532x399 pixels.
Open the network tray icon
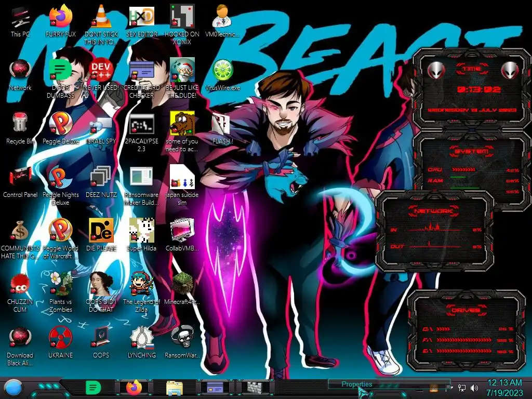click(462, 388)
